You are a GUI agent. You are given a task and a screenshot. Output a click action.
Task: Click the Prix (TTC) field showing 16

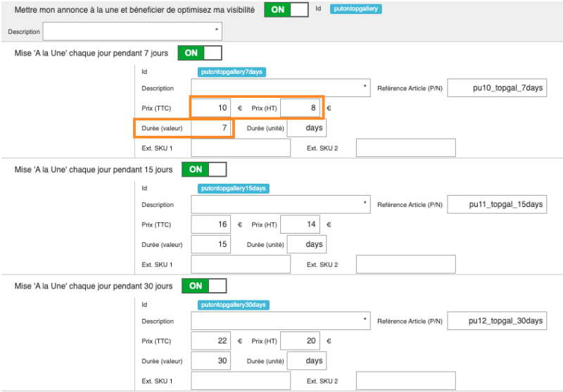pos(210,225)
